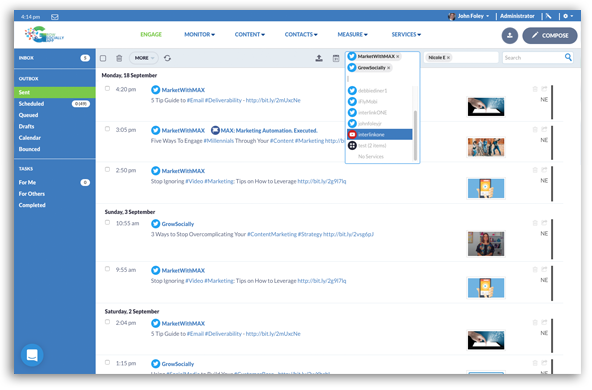Screen dimensions: 592x390
Task: Open the chat support bubble
Action: 32,355
